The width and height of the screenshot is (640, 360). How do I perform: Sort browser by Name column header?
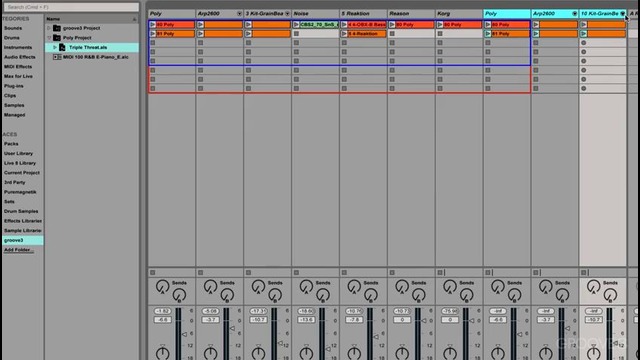(91, 19)
